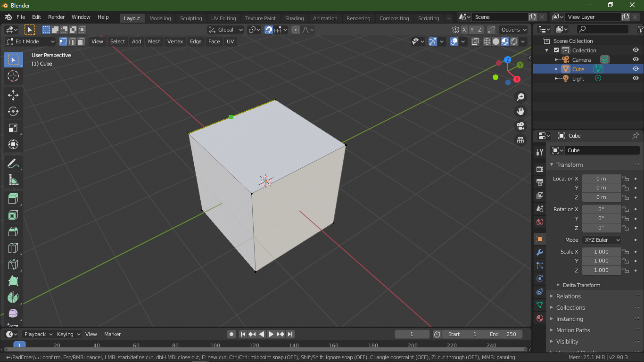The image size is (644, 362).
Task: Switch to face select mode
Action: [81, 41]
